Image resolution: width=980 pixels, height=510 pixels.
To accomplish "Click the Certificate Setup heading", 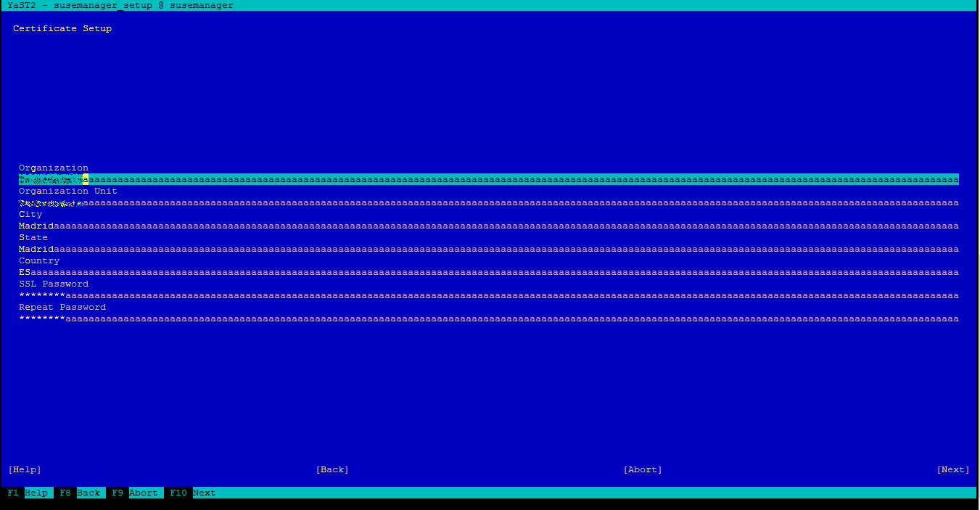I will pos(62,29).
